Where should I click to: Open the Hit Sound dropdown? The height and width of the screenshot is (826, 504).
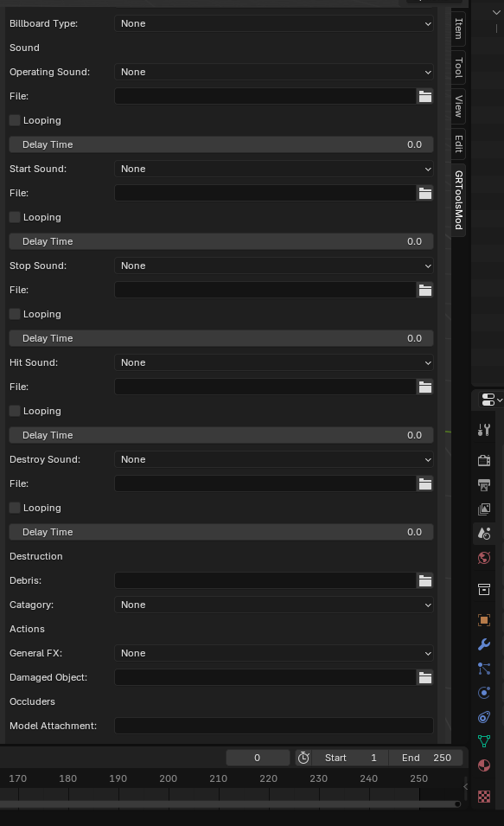click(274, 362)
